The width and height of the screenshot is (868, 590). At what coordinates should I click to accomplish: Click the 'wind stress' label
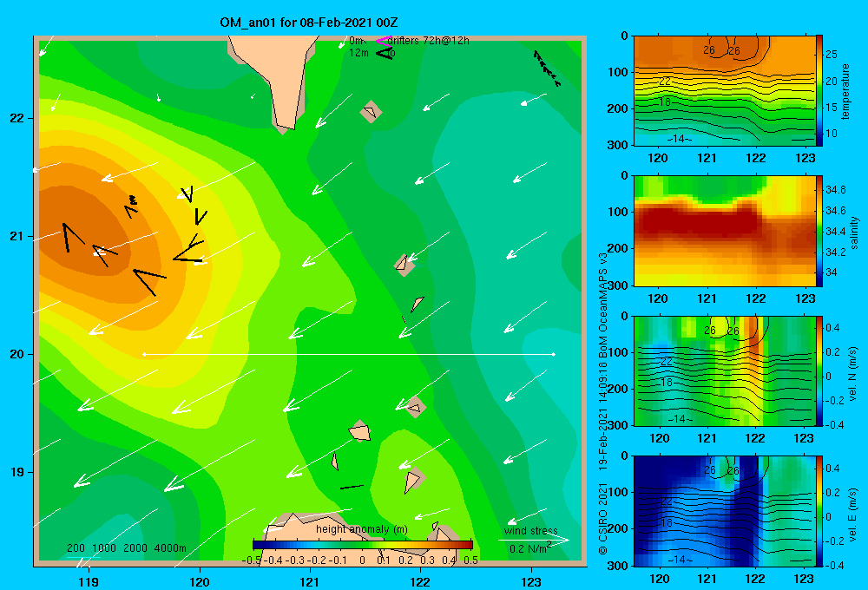coord(530,530)
